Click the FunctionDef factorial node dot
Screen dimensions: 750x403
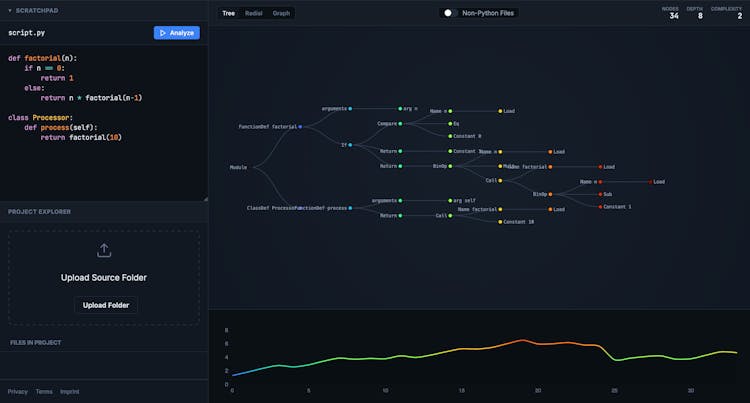(x=300, y=127)
